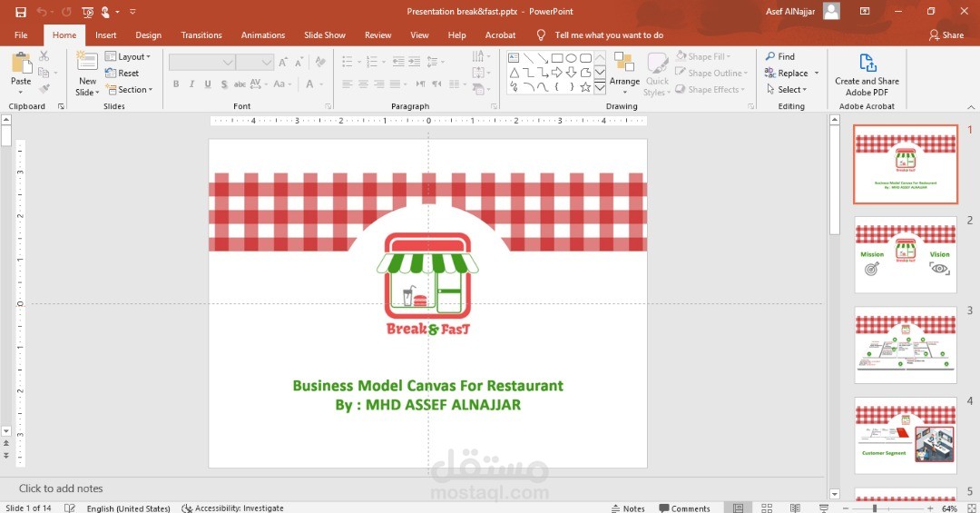
Task: Switch to Normal view icon
Action: (x=738, y=508)
